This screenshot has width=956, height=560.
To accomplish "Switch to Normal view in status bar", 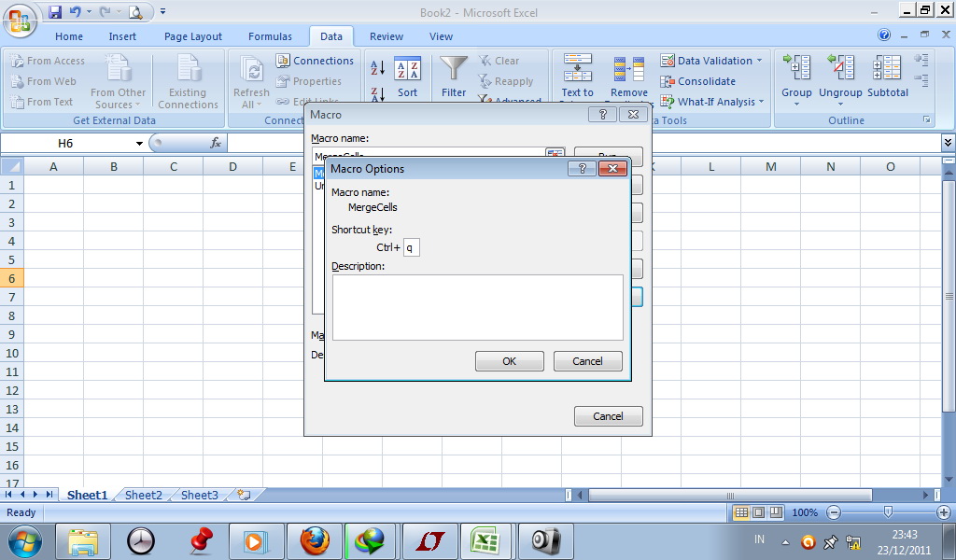I will click(741, 512).
